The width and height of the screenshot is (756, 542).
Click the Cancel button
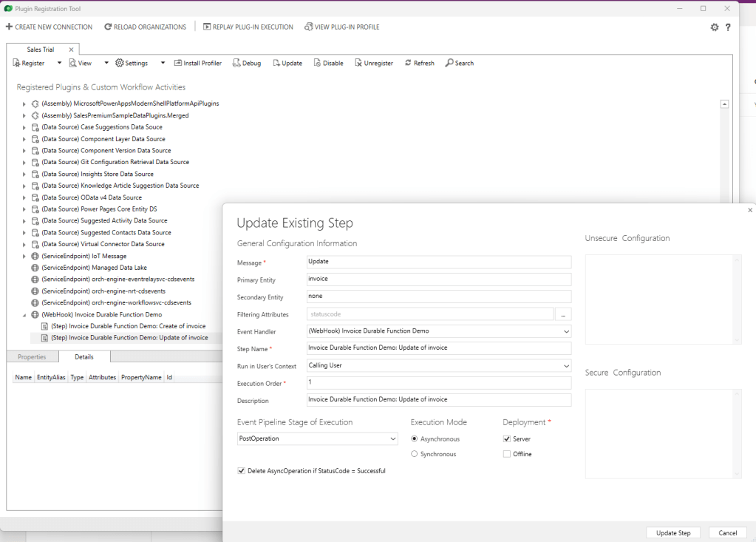(728, 533)
